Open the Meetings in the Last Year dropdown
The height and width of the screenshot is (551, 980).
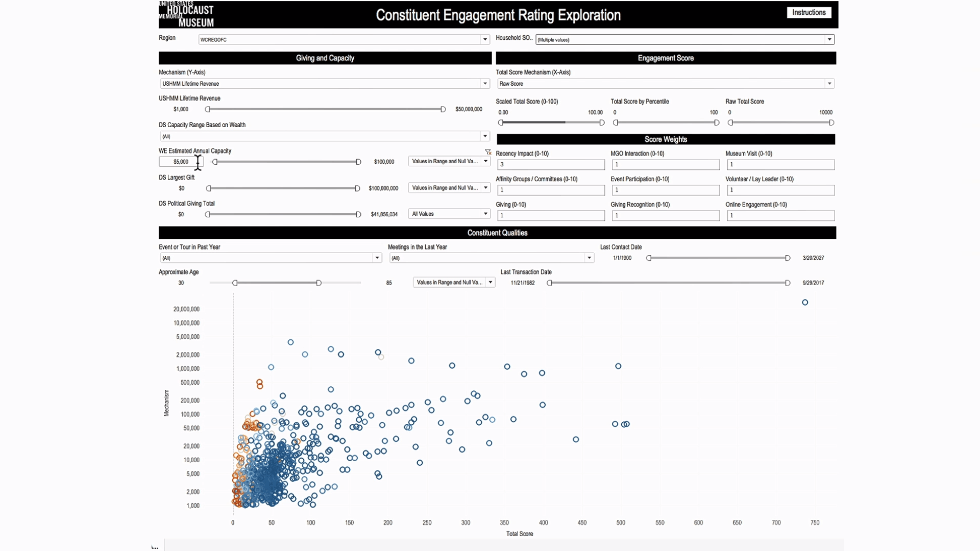pyautogui.click(x=589, y=258)
